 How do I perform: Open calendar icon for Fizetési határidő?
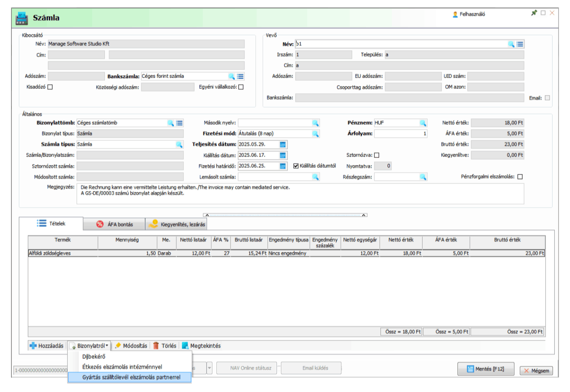[x=283, y=166]
